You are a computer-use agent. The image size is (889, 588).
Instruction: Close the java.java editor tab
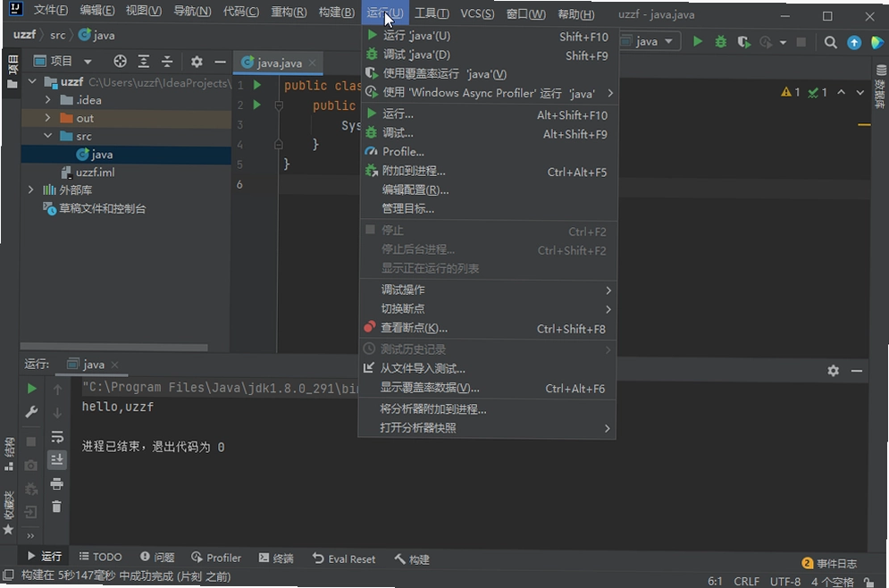313,63
